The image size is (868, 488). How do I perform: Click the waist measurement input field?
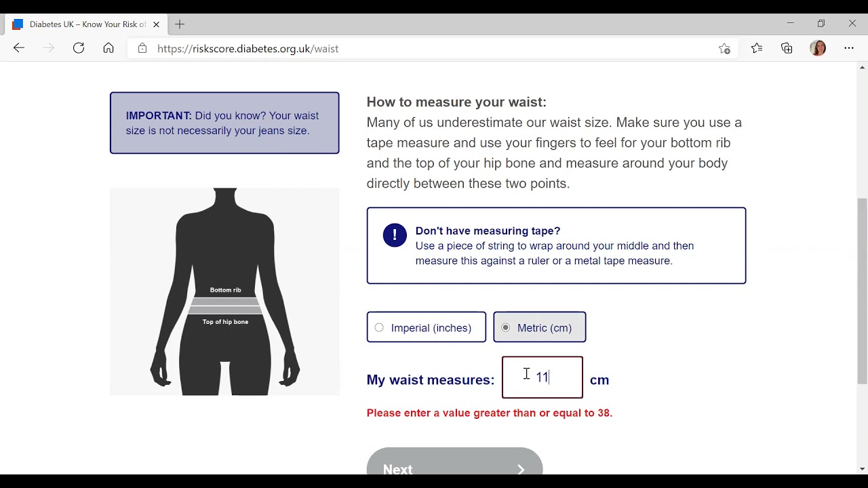coord(542,378)
